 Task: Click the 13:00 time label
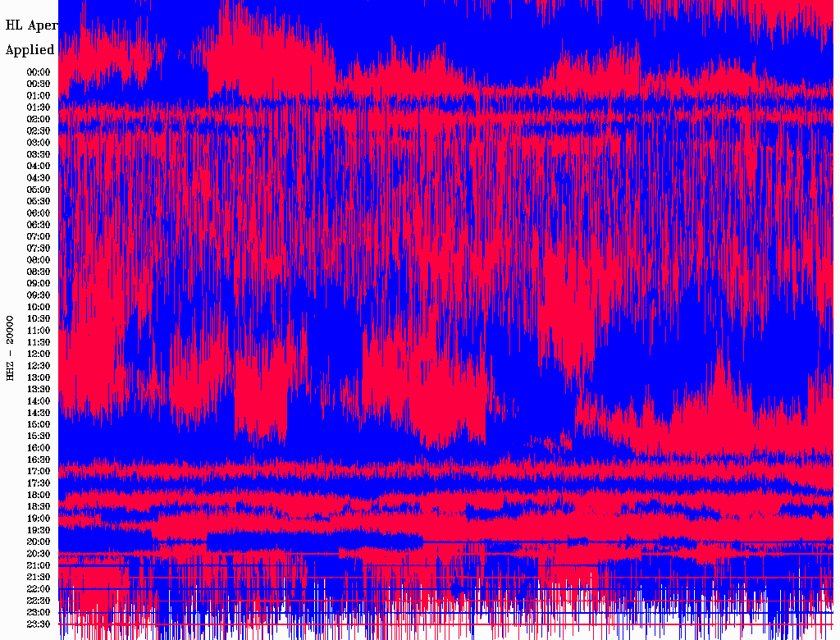pos(39,377)
